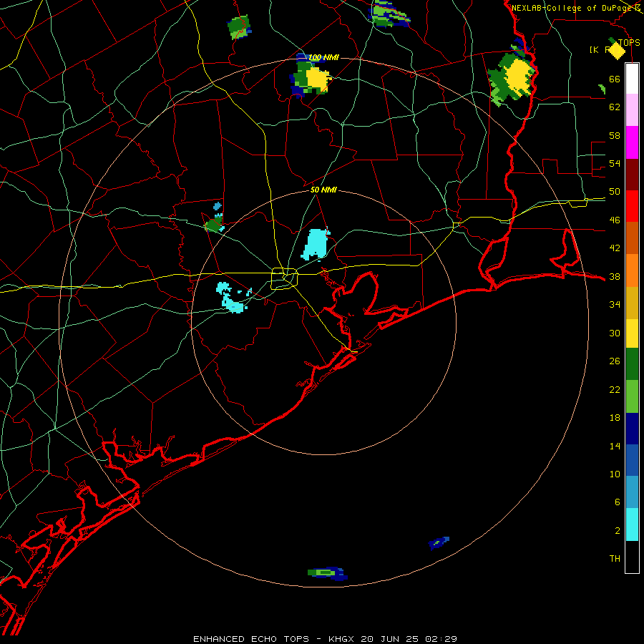
Task: Click the legend value '58'
Action: (615, 135)
